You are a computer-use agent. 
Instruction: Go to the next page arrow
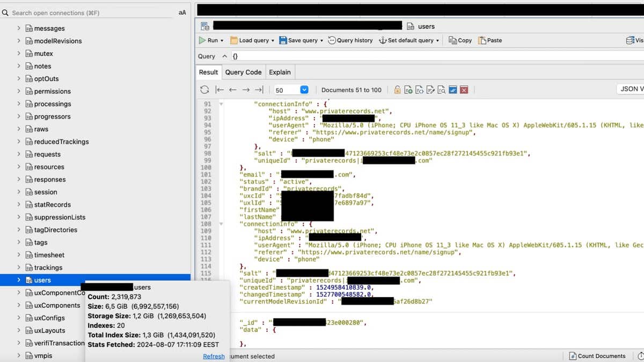(246, 90)
